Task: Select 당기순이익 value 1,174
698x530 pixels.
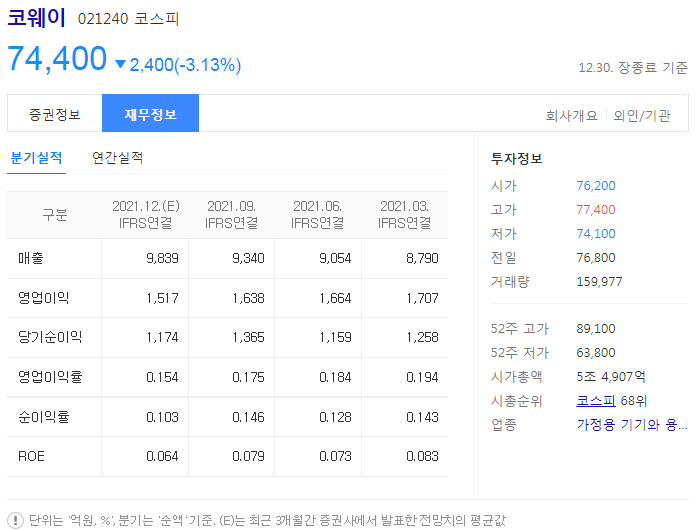Action: tap(162, 337)
